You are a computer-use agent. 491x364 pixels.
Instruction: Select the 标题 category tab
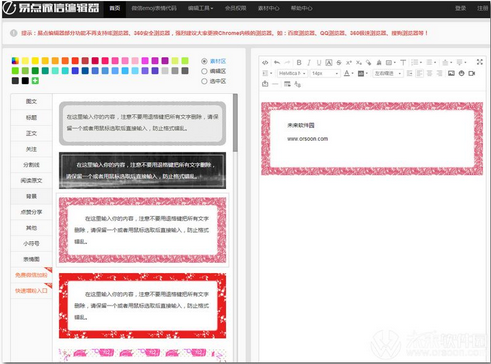click(31, 117)
